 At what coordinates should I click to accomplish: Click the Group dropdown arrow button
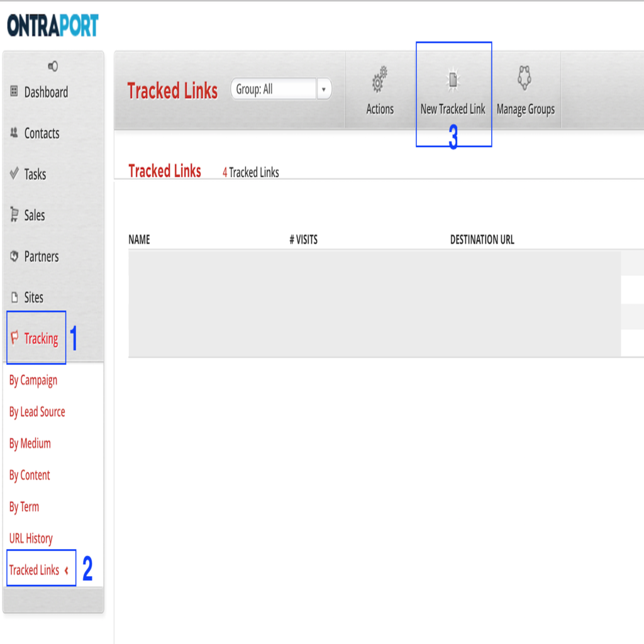pyautogui.click(x=323, y=89)
